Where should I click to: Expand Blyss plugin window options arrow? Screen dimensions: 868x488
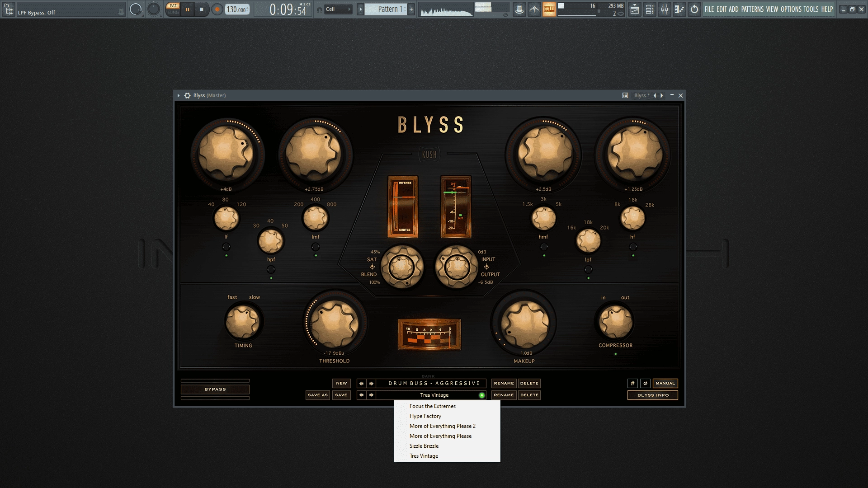179,95
